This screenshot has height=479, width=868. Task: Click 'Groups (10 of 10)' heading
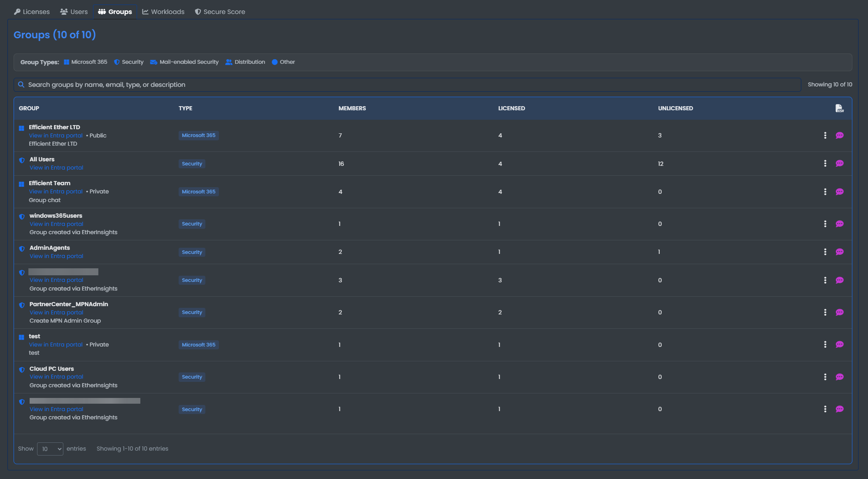click(55, 35)
